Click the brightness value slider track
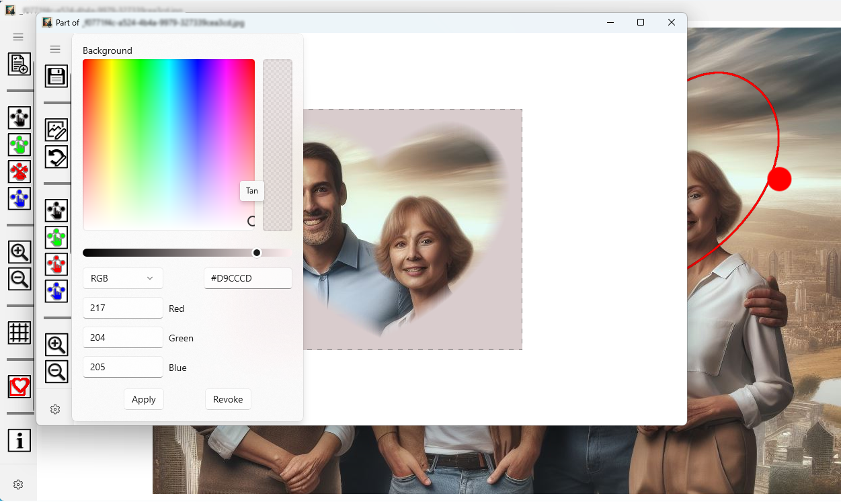This screenshot has width=841, height=504. point(168,253)
